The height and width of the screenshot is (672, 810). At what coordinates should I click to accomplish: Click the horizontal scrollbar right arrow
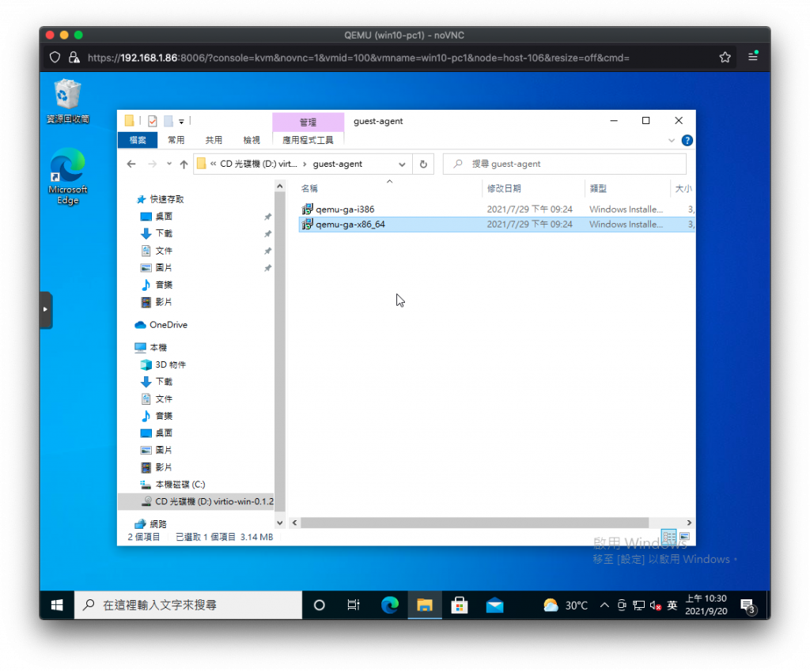689,523
